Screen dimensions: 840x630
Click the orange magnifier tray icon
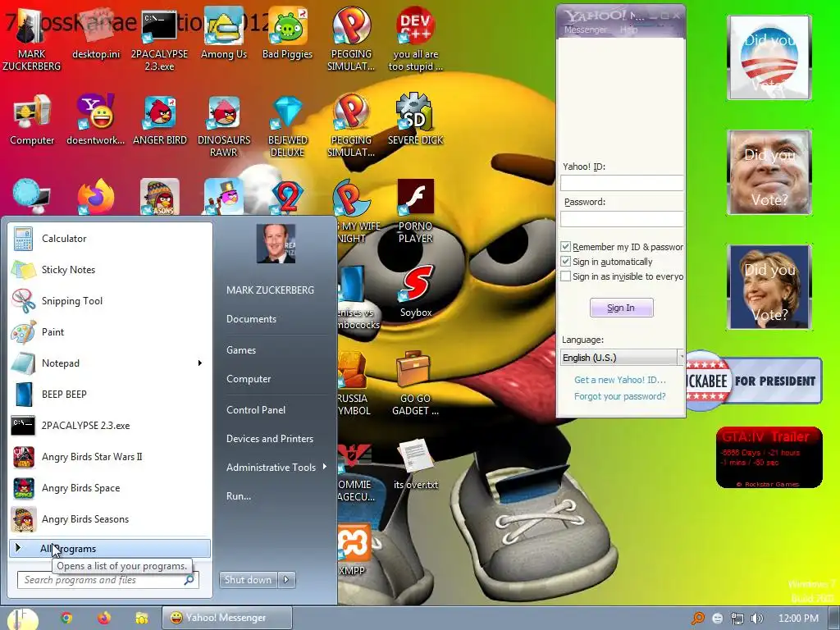(x=698, y=619)
